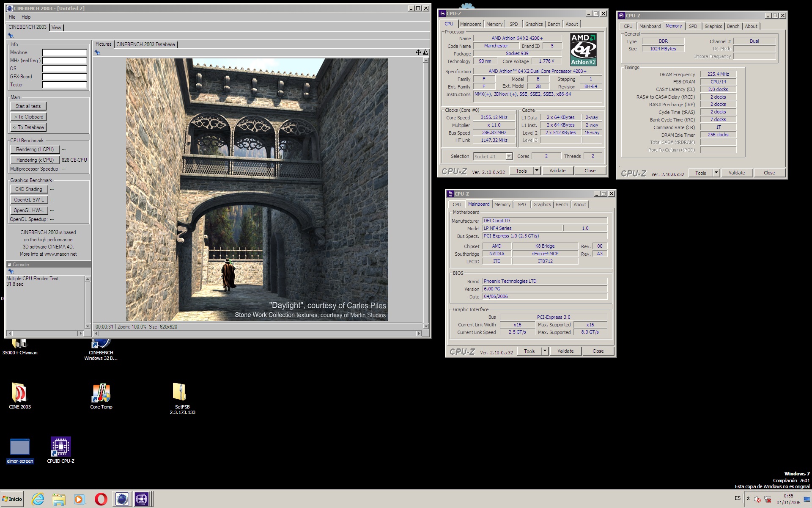Click the OS input field
Image resolution: width=812 pixels, height=508 pixels.
(x=64, y=69)
